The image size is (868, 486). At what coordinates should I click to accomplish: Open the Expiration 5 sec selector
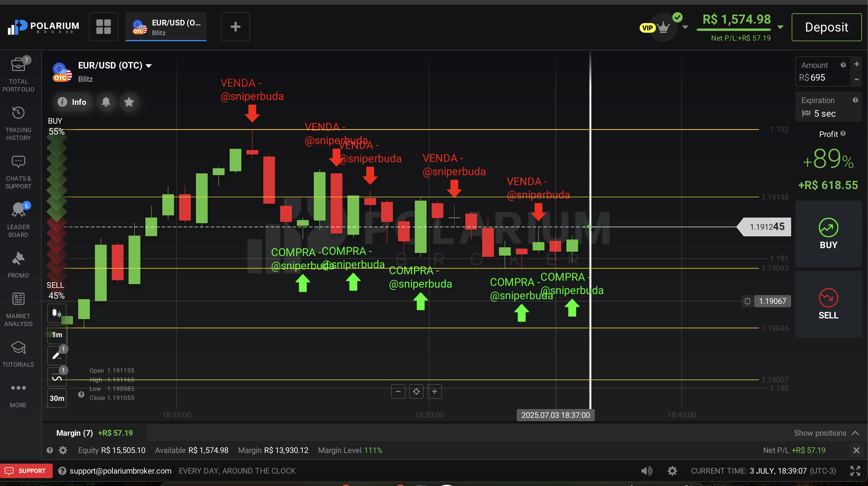pyautogui.click(x=829, y=107)
